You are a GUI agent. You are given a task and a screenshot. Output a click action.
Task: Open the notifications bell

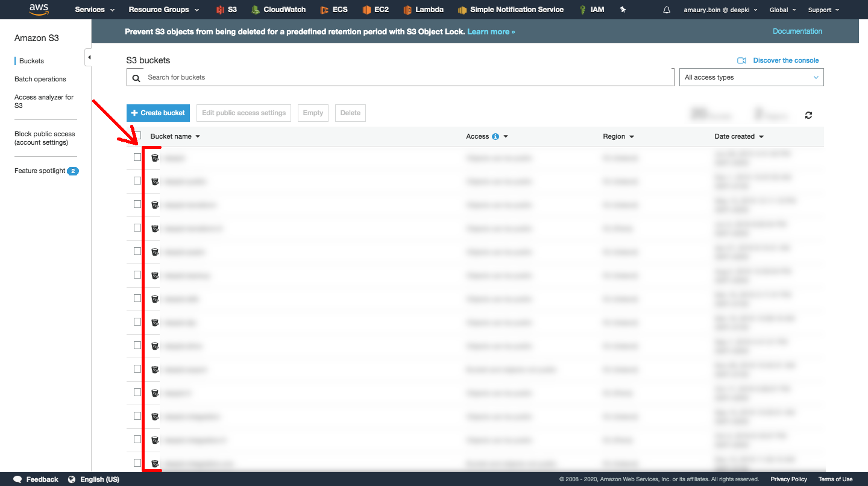[x=667, y=10]
